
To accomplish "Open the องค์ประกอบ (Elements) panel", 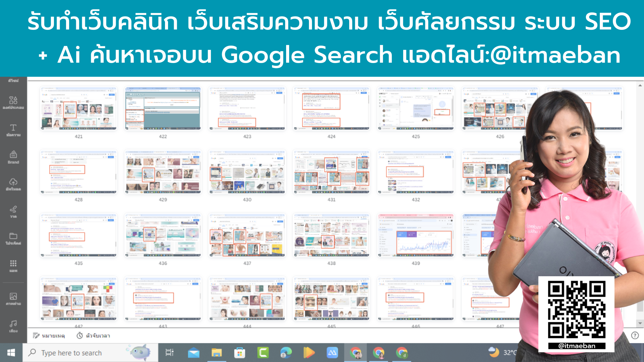I will click(x=13, y=101).
